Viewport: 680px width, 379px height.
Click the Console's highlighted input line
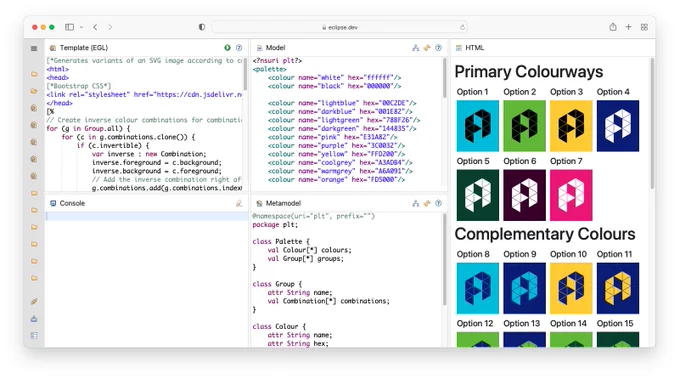(147, 216)
